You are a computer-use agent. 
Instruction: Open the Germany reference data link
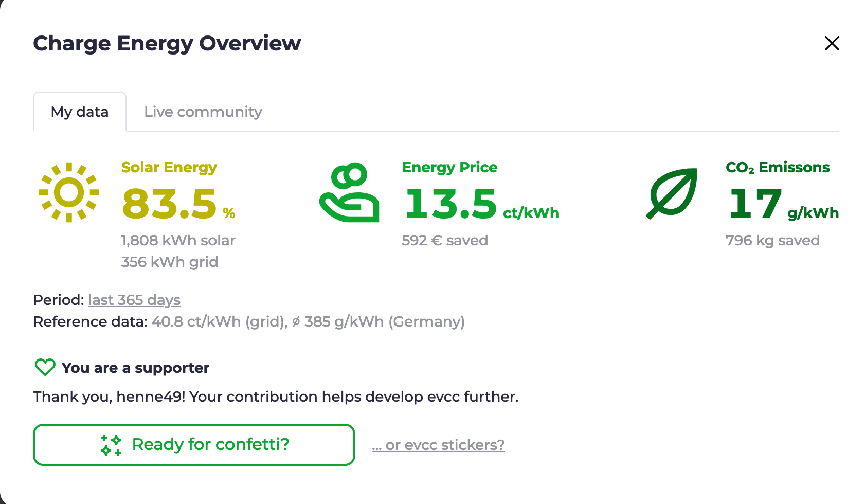427,321
